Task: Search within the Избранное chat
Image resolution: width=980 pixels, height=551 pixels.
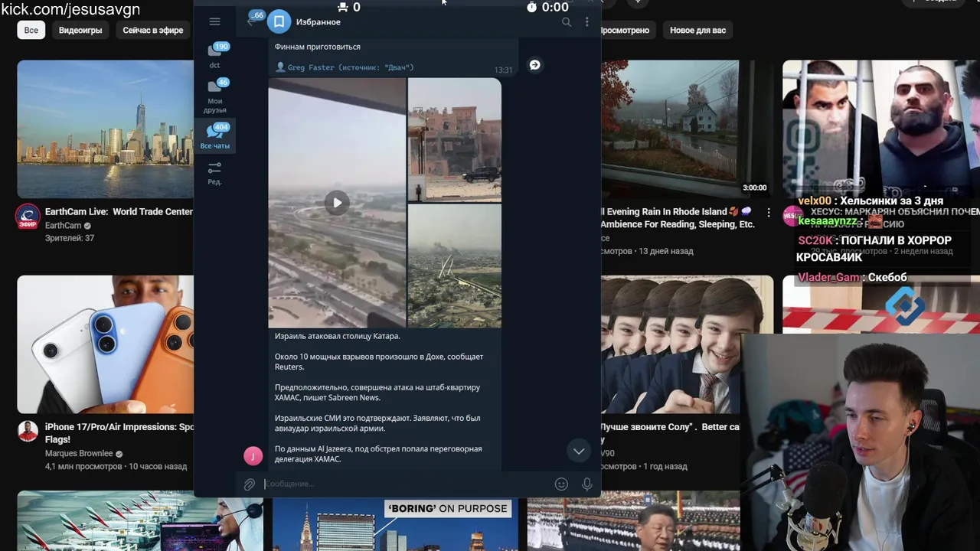Action: (x=567, y=22)
